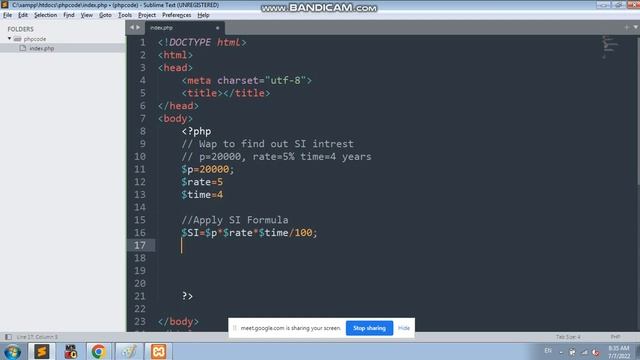Click the $time=4 line
Screen dimensions: 640x360
click(202, 195)
